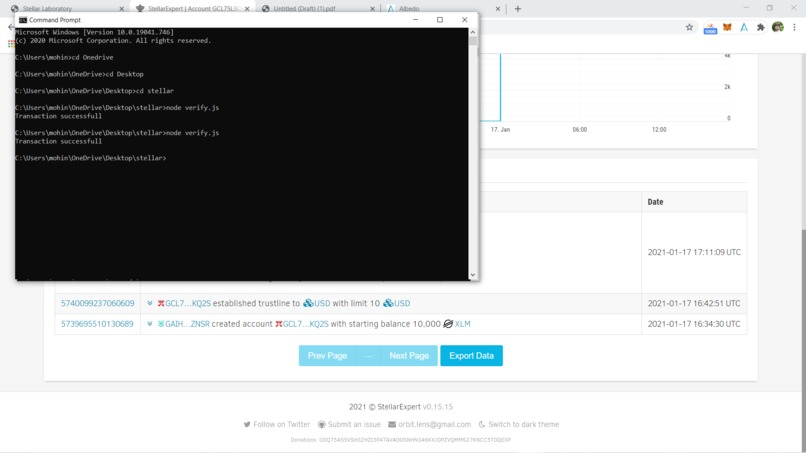806x453 pixels.
Task: Click the envelope icon in the footer
Action: [392, 425]
